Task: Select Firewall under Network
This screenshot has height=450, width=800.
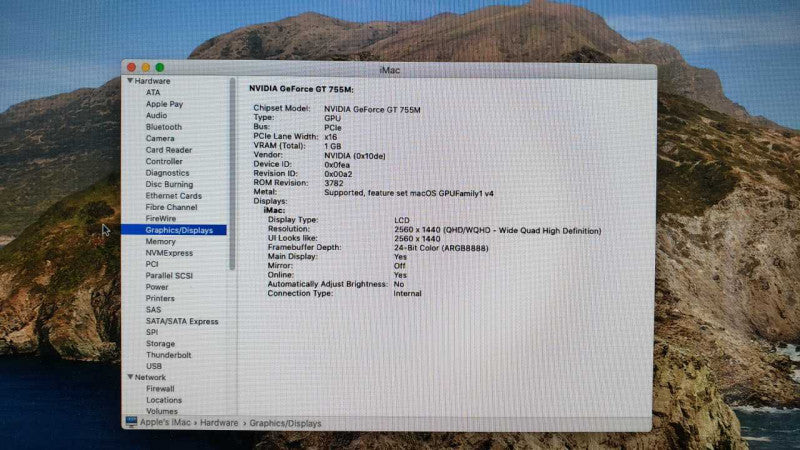Action: pyautogui.click(x=160, y=389)
